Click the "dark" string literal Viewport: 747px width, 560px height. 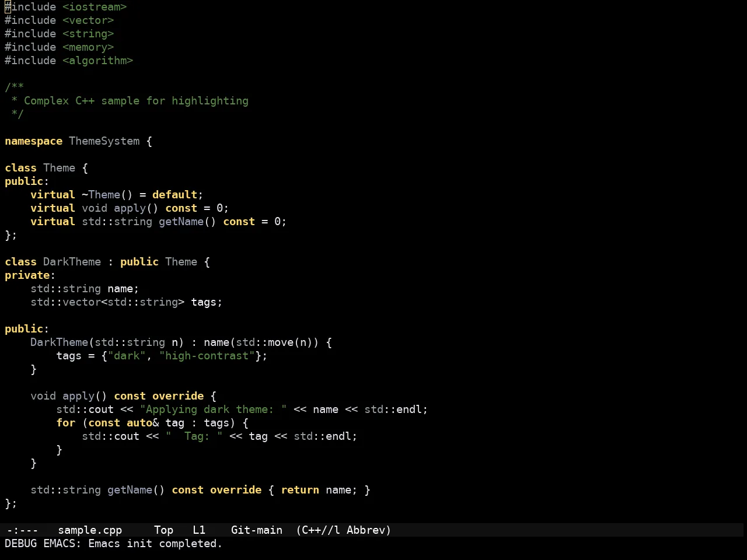(x=127, y=356)
